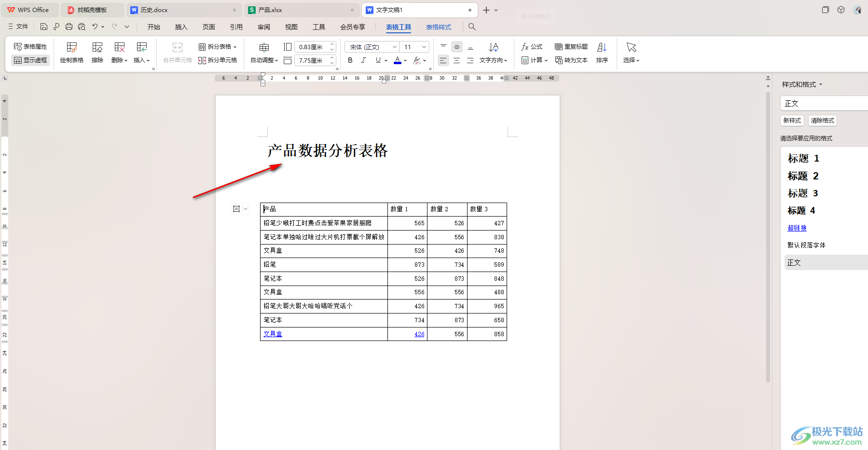Image resolution: width=868 pixels, height=450 pixels.
Task: Click 转为文本 convert to text
Action: [x=571, y=60]
